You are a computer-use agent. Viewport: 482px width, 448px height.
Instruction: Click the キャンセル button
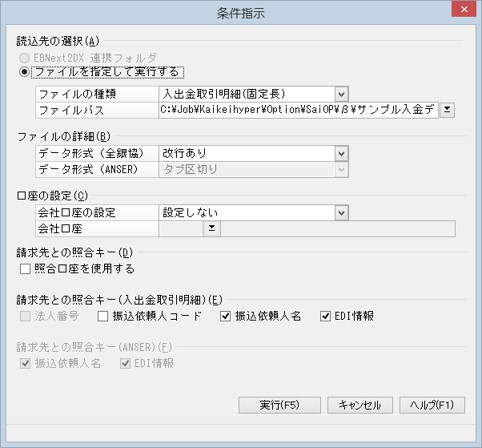360,405
